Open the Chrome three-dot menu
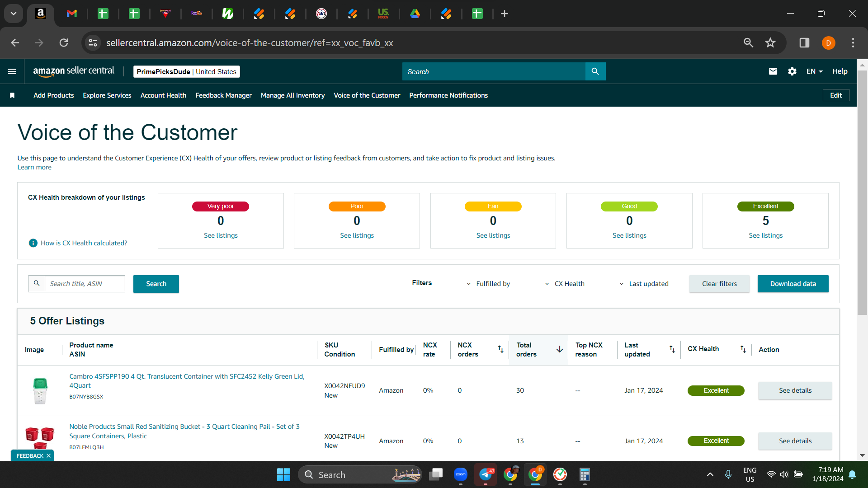This screenshot has height=488, width=868. [x=853, y=43]
